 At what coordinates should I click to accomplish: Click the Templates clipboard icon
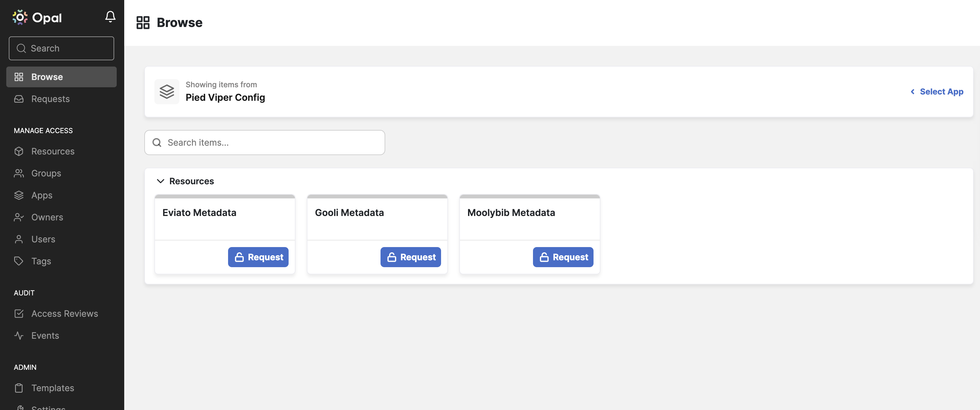pos(19,388)
